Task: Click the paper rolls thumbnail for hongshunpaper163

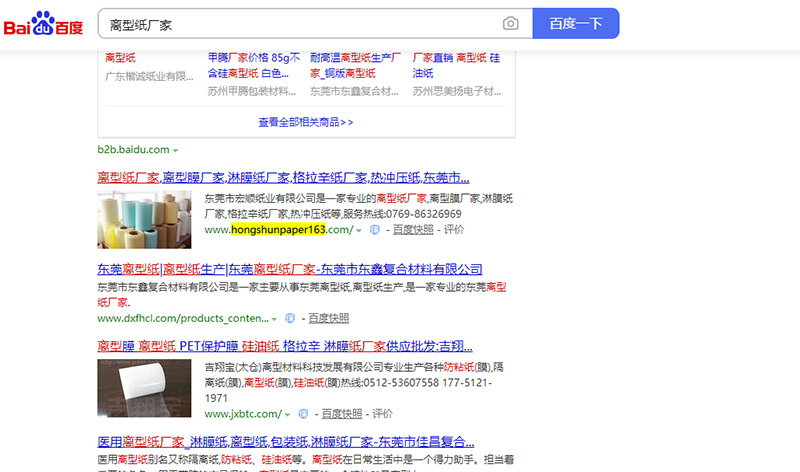Action: [x=144, y=220]
